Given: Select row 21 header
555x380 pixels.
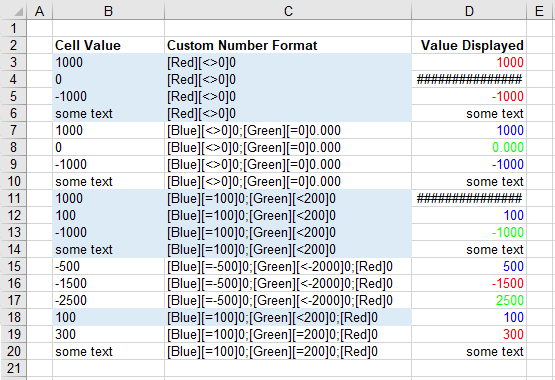Looking at the screenshot, I should click(13, 368).
